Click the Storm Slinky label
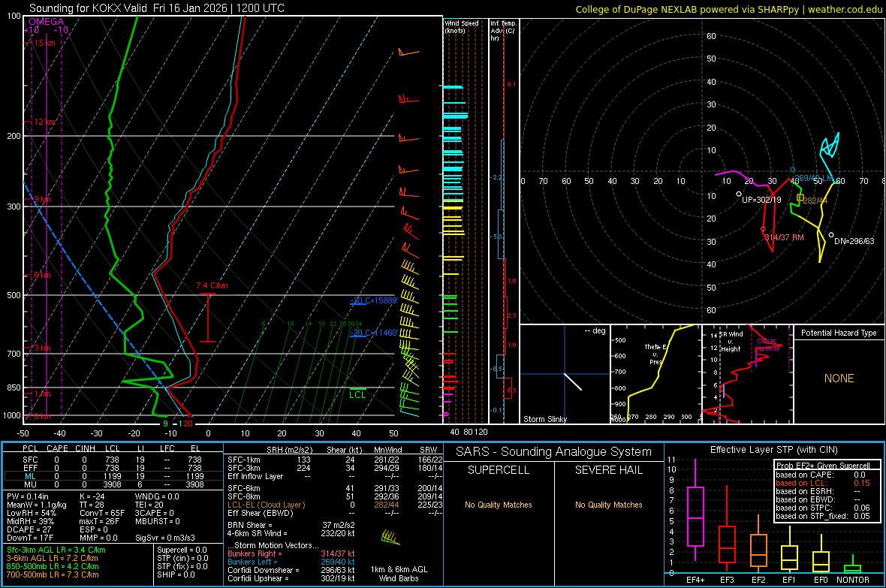886x588 pixels. click(544, 419)
